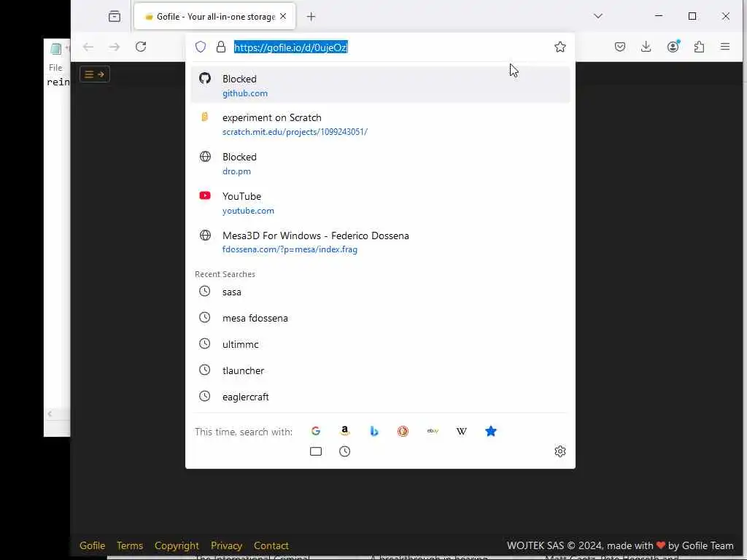747x560 pixels.
Task: Go forward to next page
Action: click(115, 47)
